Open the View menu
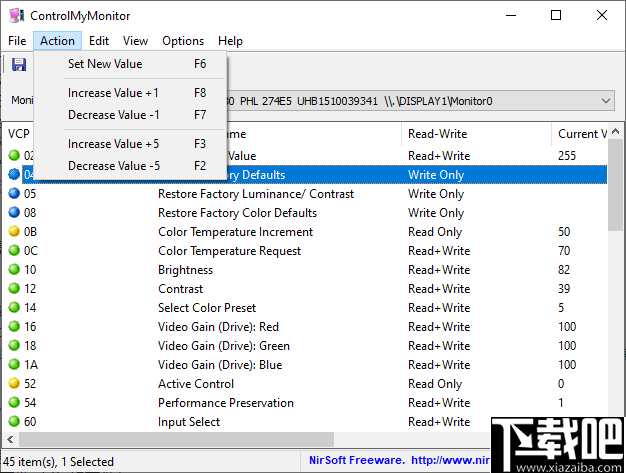This screenshot has height=473, width=626. (135, 41)
